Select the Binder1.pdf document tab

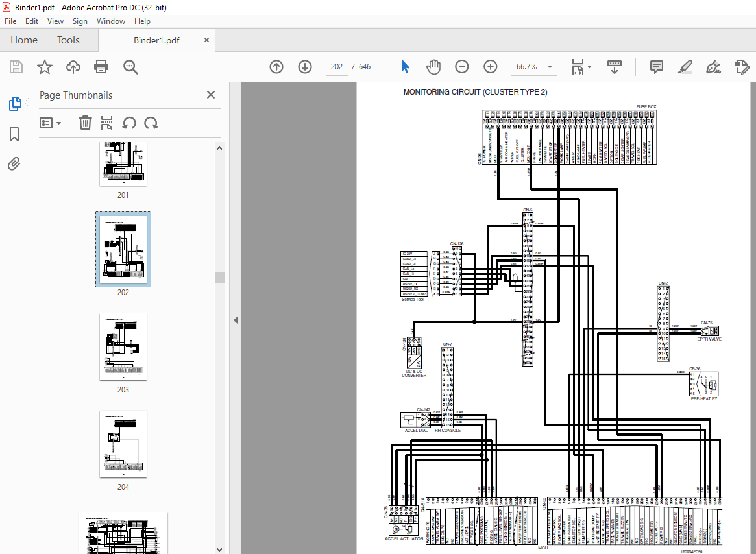[156, 40]
